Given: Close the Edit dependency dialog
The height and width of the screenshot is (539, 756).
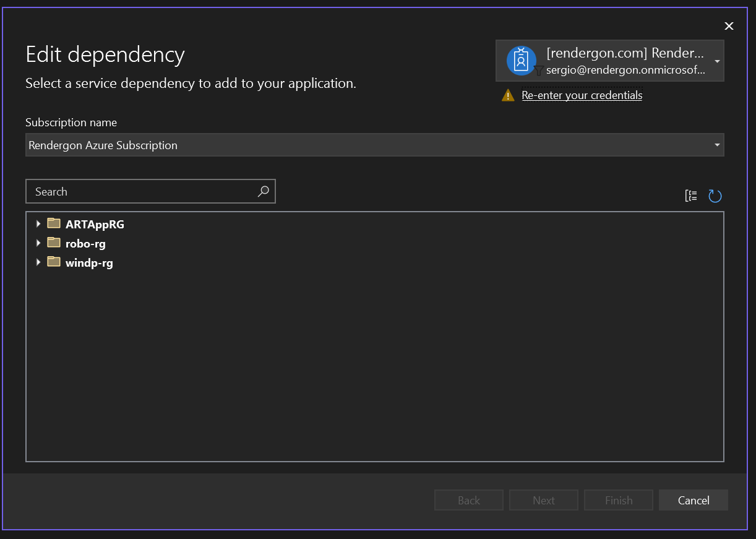Looking at the screenshot, I should pyautogui.click(x=729, y=25).
